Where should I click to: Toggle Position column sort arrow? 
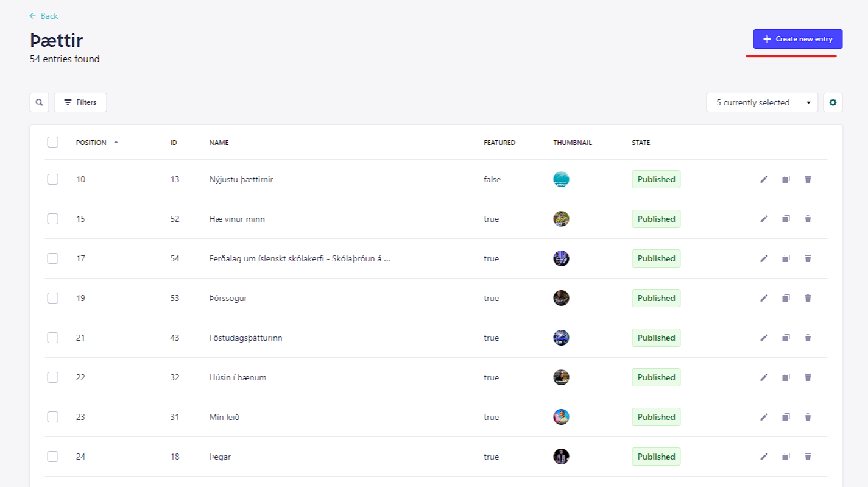[x=116, y=142]
